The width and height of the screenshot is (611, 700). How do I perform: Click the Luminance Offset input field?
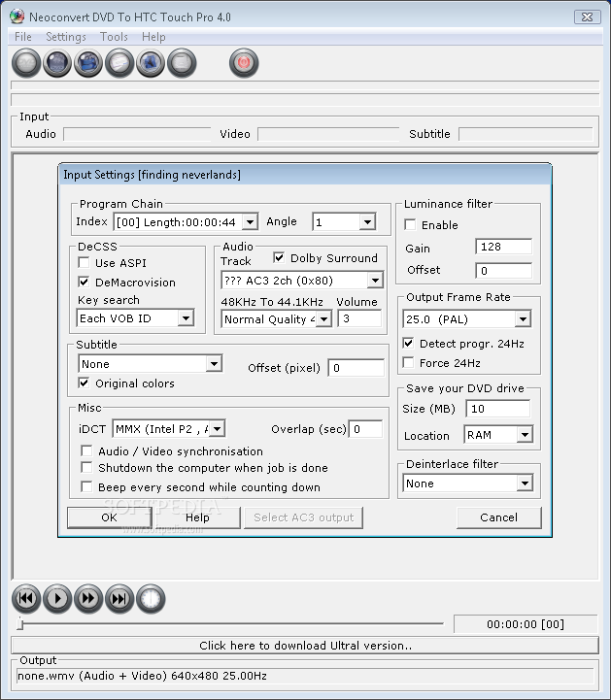[504, 271]
